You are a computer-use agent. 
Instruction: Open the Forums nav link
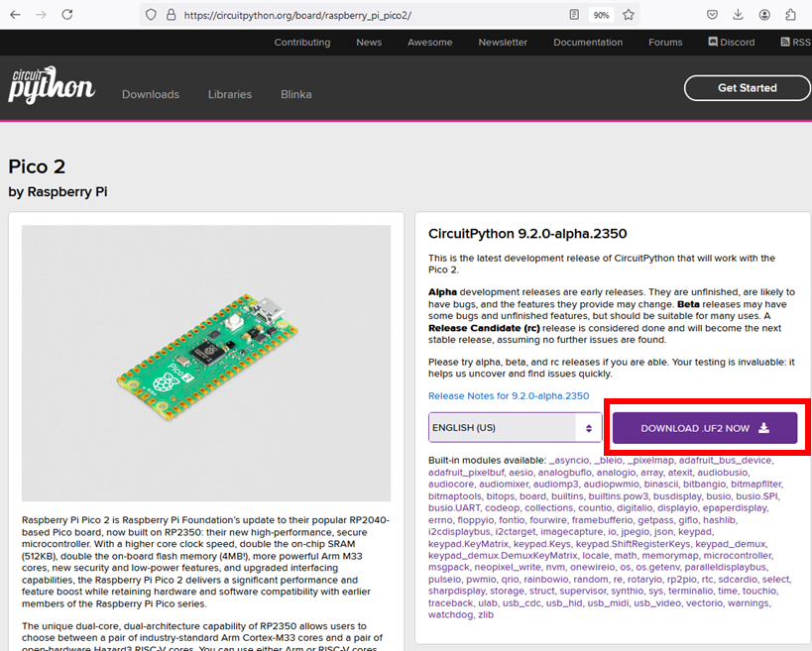pyautogui.click(x=665, y=43)
